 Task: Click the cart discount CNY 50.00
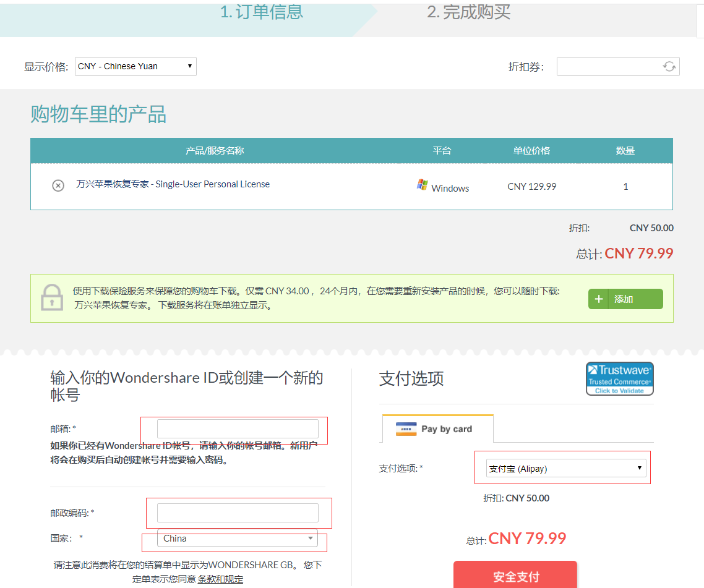pos(651,228)
